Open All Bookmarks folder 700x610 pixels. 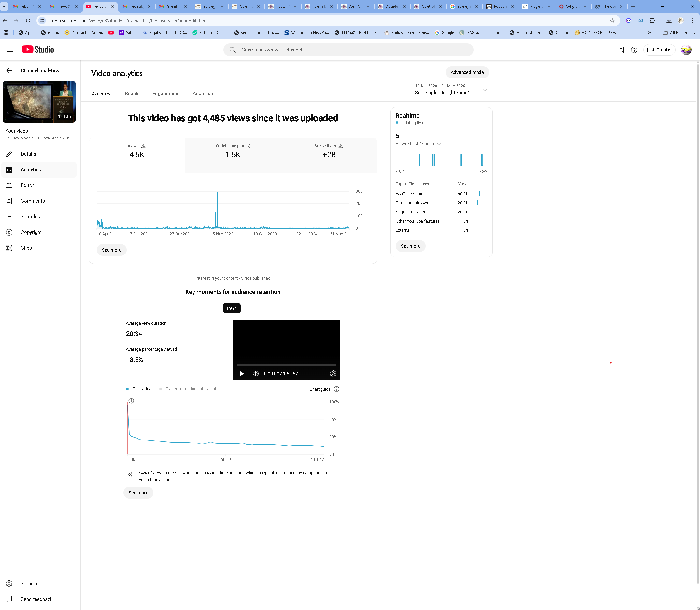(679, 32)
